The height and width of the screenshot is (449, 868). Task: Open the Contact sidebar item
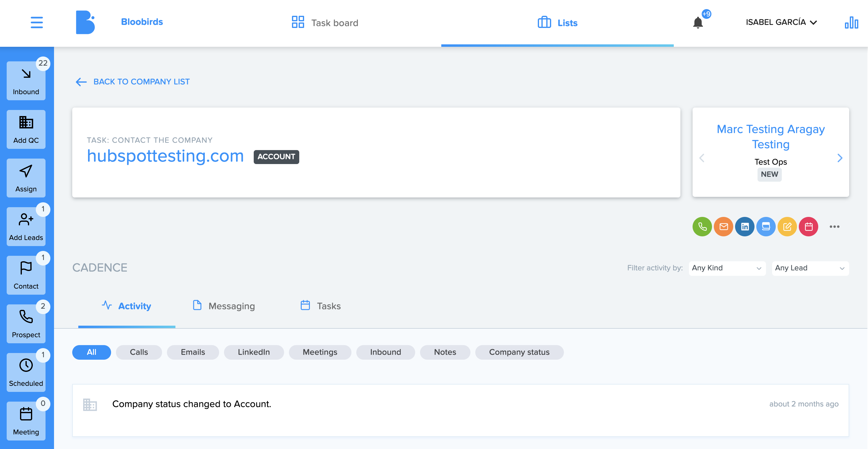point(26,275)
